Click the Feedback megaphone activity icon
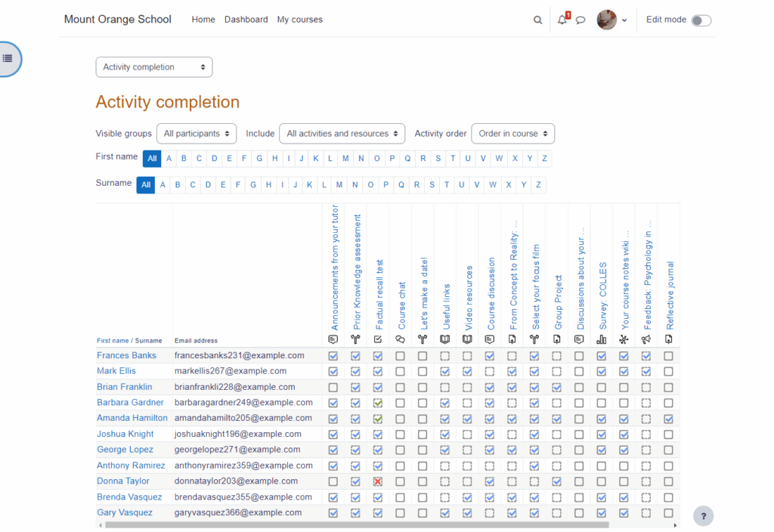This screenshot has height=532, width=774. pos(646,340)
